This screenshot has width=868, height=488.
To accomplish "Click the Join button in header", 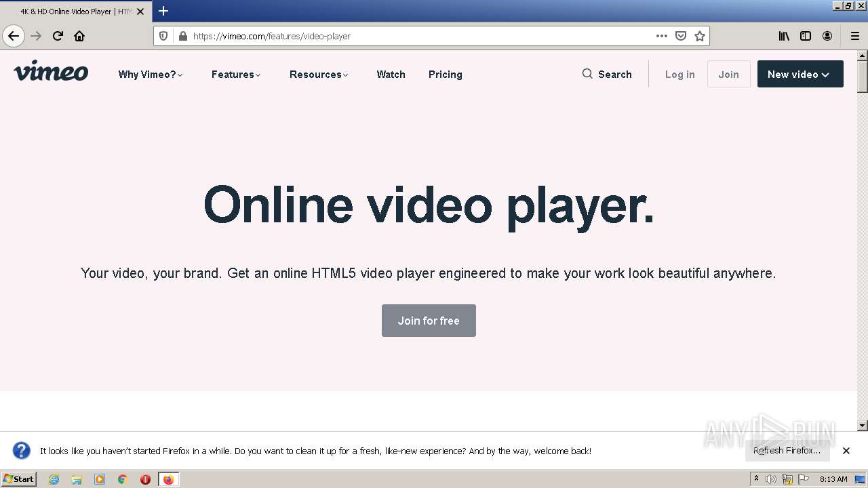I will point(728,74).
